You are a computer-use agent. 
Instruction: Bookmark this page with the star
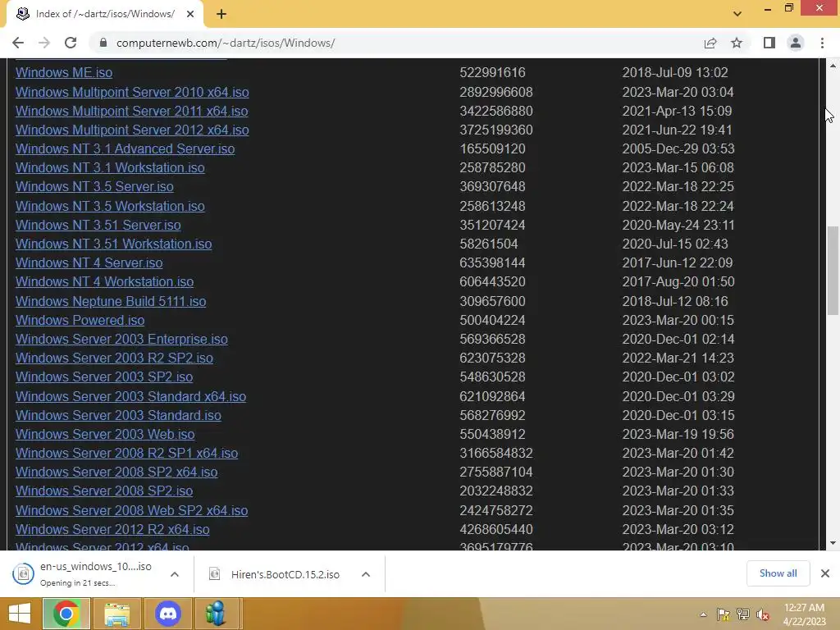click(x=737, y=43)
